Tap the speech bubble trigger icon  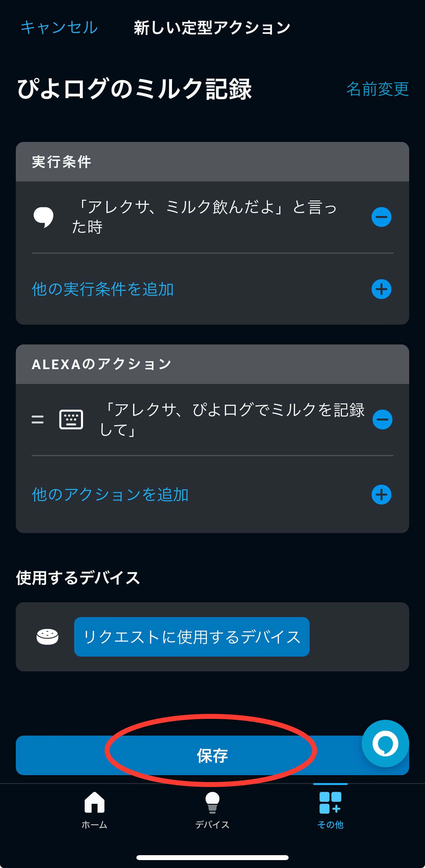(43, 217)
